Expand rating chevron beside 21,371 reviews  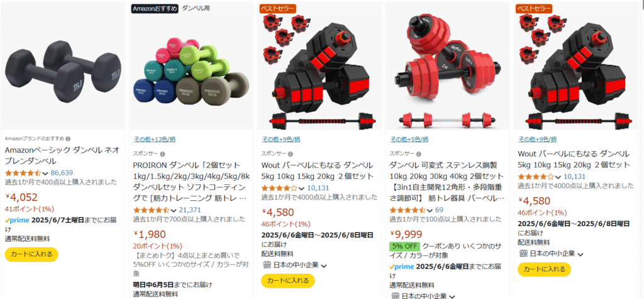point(174,211)
